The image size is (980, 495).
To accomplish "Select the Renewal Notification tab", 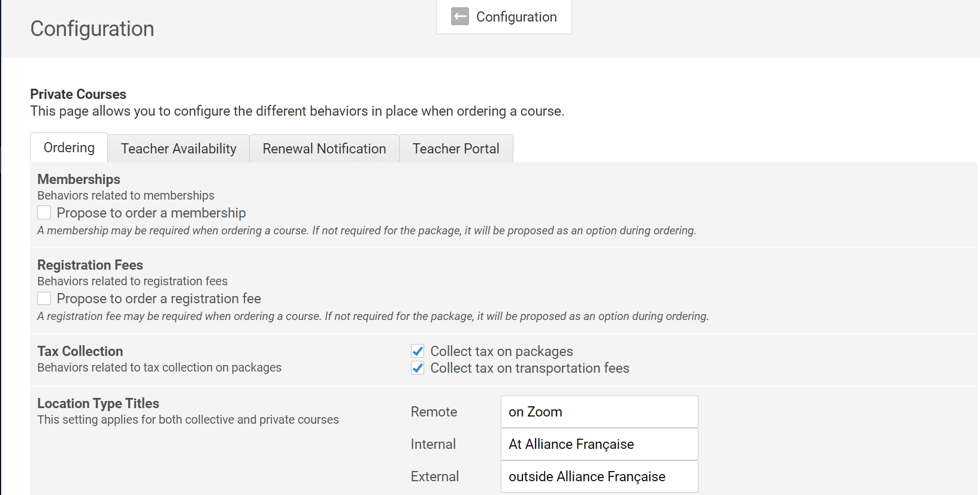I will [x=324, y=149].
